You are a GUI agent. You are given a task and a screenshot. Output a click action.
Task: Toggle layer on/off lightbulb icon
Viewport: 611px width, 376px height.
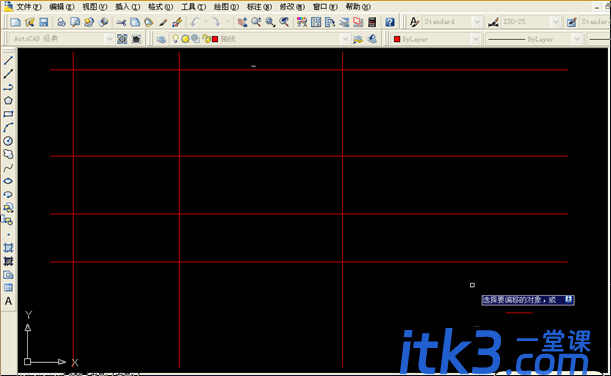176,39
